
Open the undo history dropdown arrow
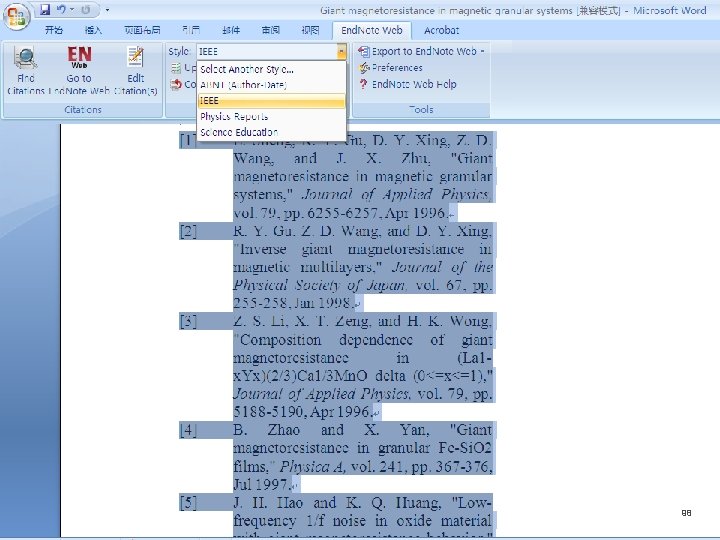(72, 10)
